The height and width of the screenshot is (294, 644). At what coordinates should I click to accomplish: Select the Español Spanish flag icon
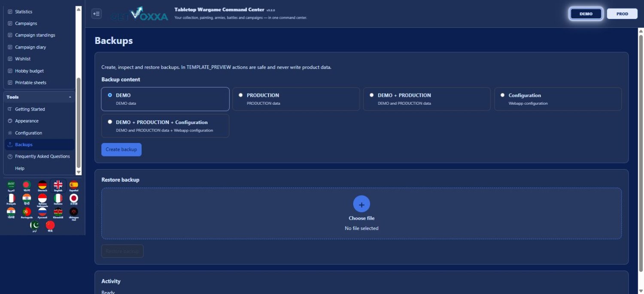tap(74, 186)
